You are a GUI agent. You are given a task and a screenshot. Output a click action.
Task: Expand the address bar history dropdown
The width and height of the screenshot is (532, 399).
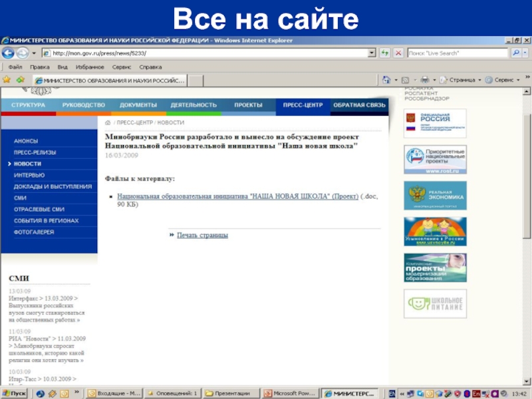point(372,53)
